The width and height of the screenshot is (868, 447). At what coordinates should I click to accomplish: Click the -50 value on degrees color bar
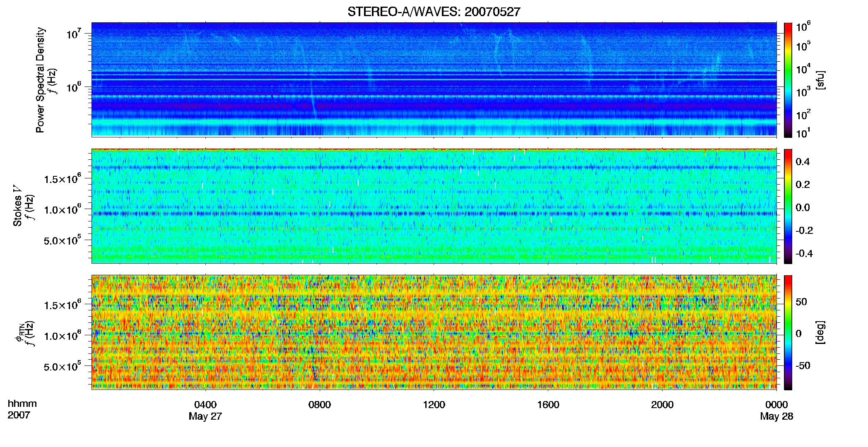(803, 365)
